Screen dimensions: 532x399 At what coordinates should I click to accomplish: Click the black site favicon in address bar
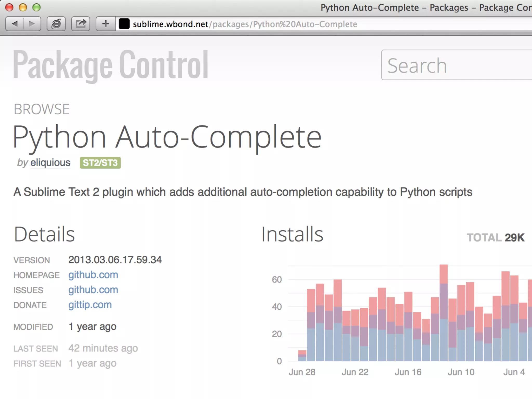click(124, 24)
